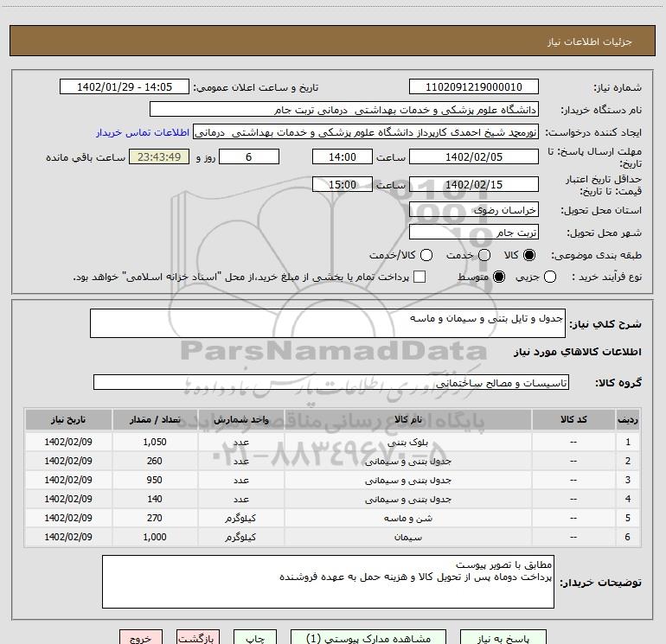Viewport: 666px width, 644px height.
Task: Click the price validity date 1402/02/15
Action: pyautogui.click(x=474, y=184)
